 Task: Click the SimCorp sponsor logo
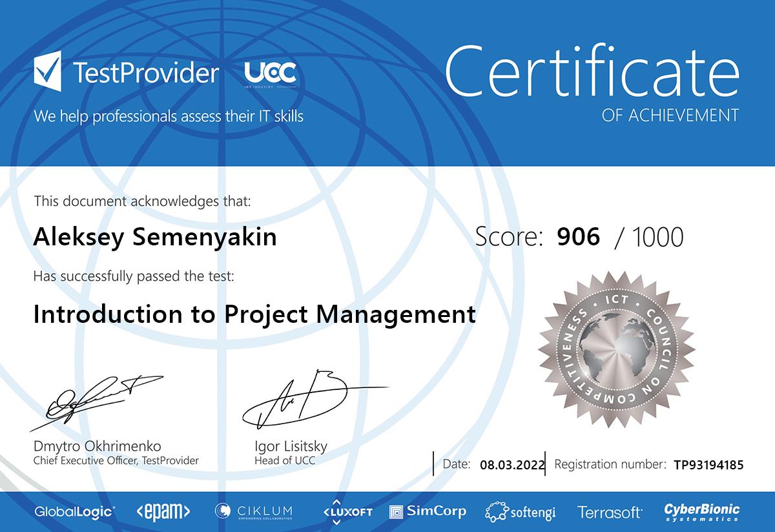428,511
